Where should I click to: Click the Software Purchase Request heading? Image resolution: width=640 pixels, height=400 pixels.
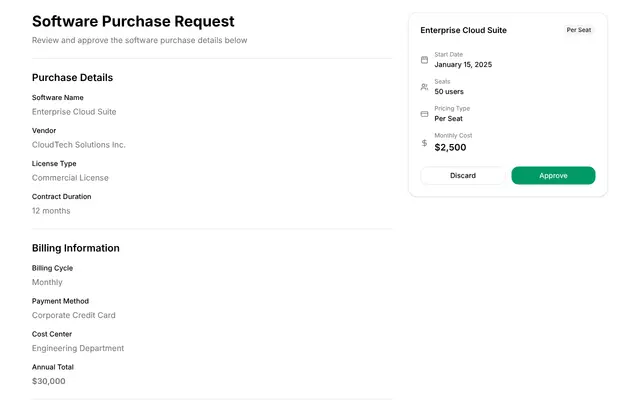tap(133, 21)
